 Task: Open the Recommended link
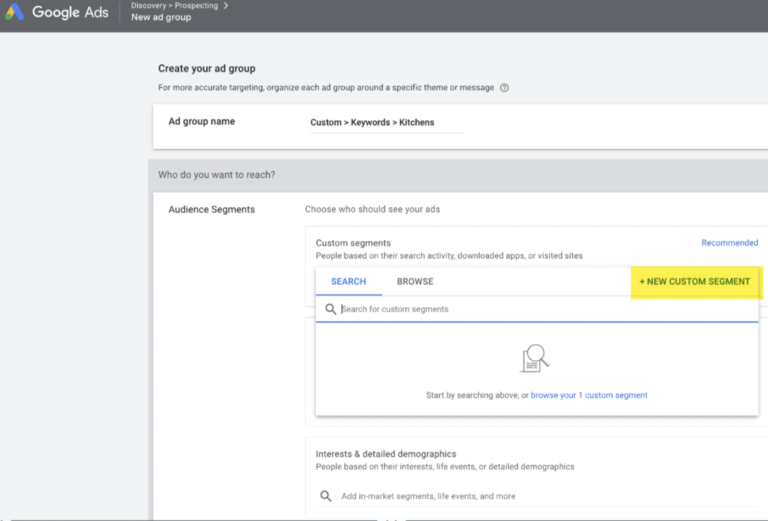click(729, 243)
